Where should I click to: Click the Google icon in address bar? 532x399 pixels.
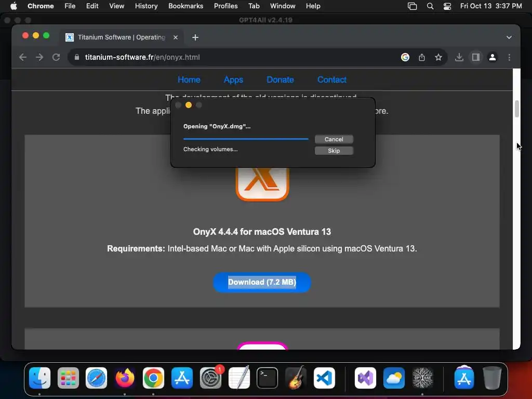tap(405, 57)
